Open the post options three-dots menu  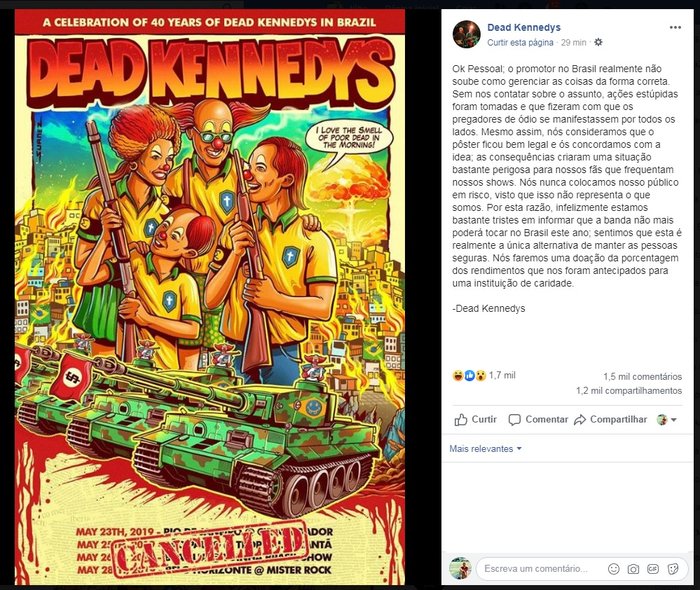[x=675, y=28]
